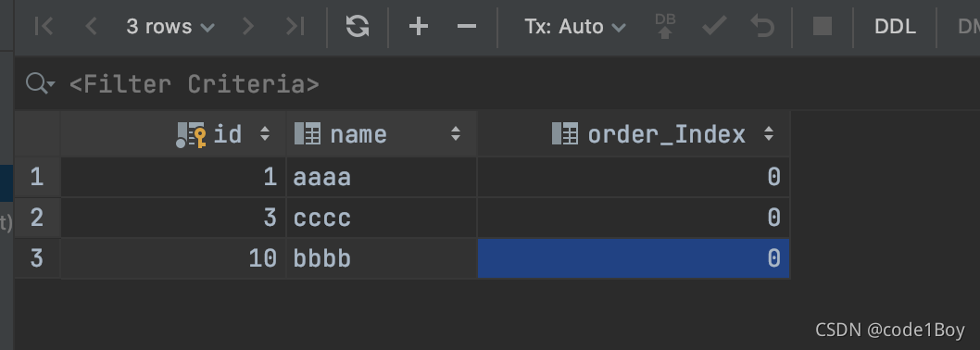Select the cell containing bbbb
Screen dimensions: 980x350
[x=382, y=258]
